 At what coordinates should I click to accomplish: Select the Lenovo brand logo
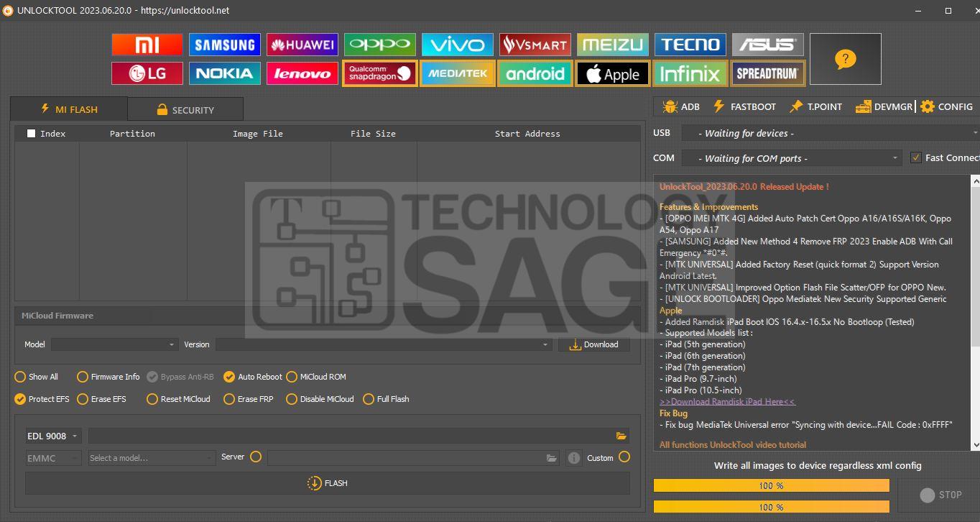point(302,73)
